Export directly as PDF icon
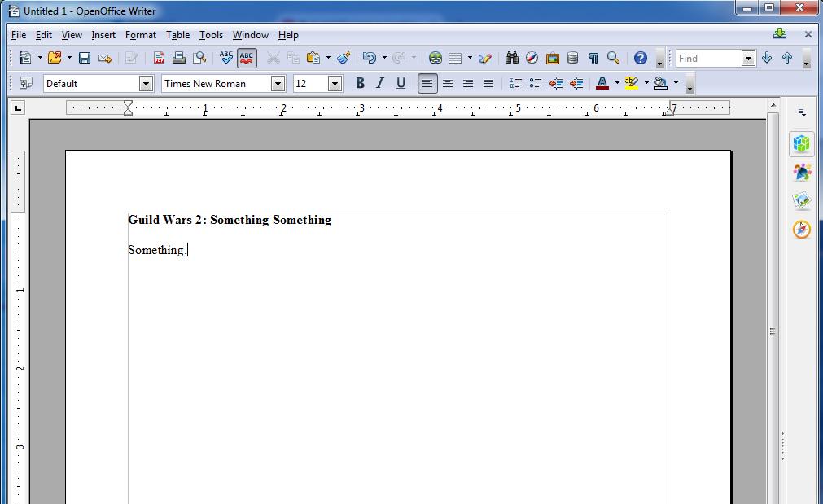This screenshot has width=823, height=504. tap(159, 58)
